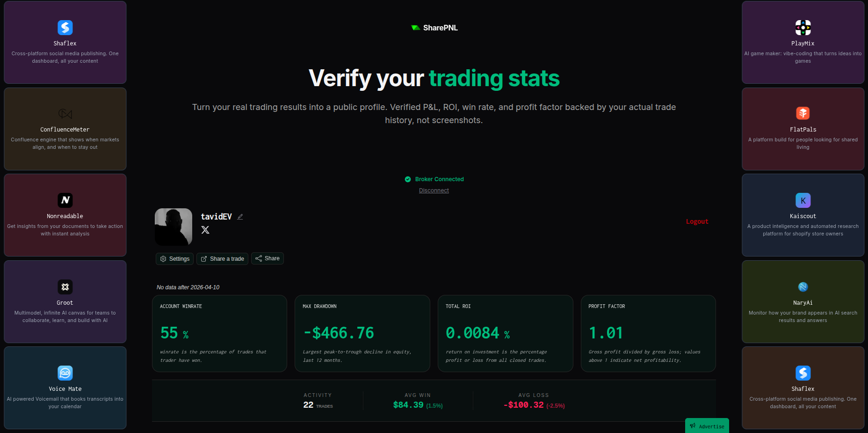Click the Broker Connected checkmark icon

point(408,179)
